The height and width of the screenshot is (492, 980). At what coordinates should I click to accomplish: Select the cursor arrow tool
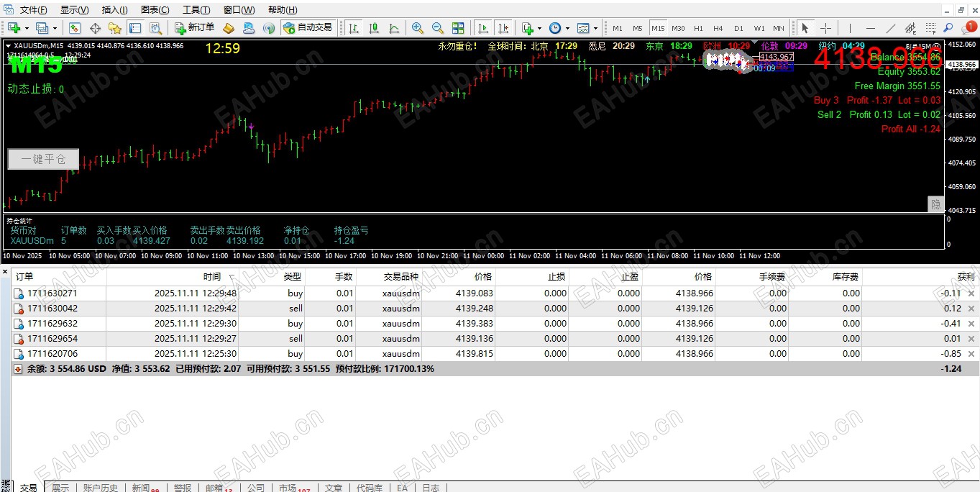[805, 28]
